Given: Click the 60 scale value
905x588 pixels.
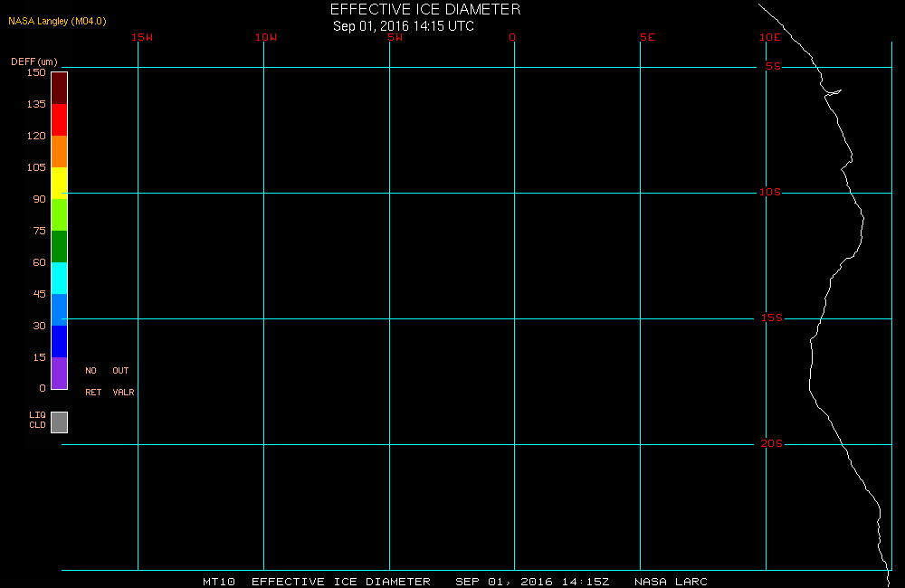Looking at the screenshot, I should pos(39,263).
